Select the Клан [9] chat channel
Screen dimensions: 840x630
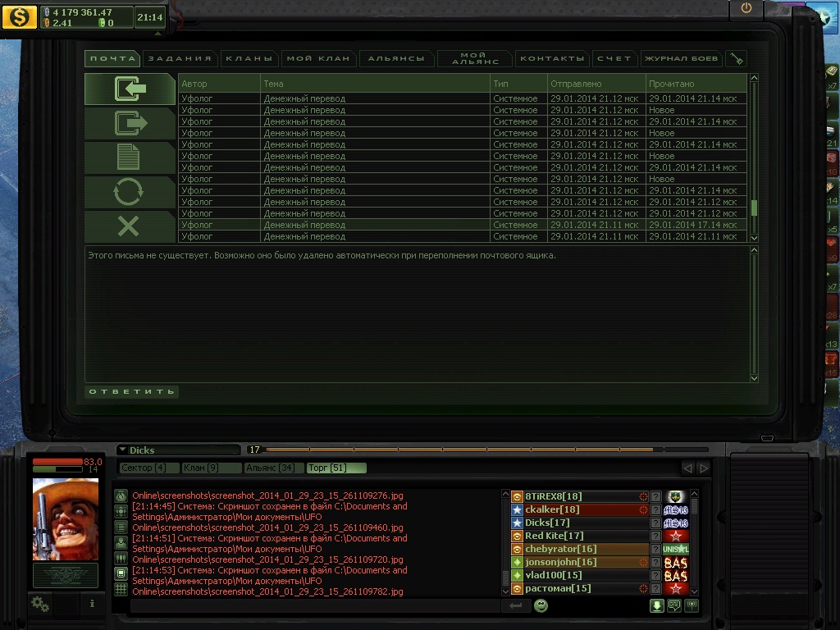click(211, 468)
